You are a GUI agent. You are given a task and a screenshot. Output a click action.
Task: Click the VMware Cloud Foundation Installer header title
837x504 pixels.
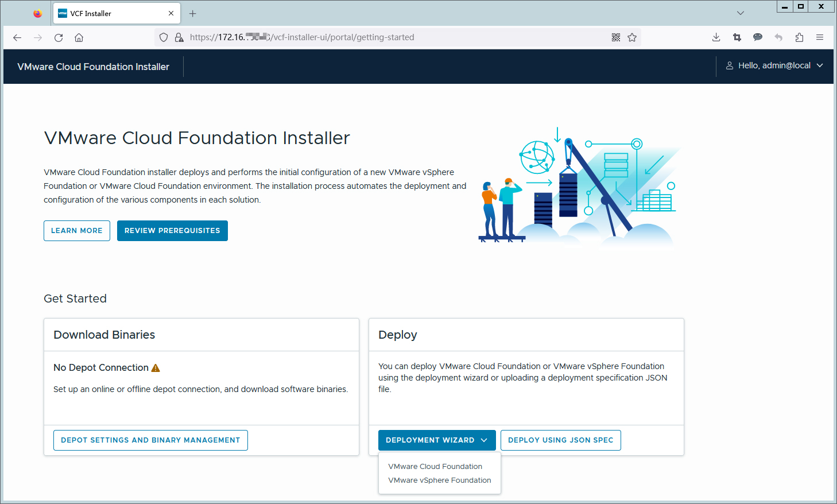(x=94, y=67)
